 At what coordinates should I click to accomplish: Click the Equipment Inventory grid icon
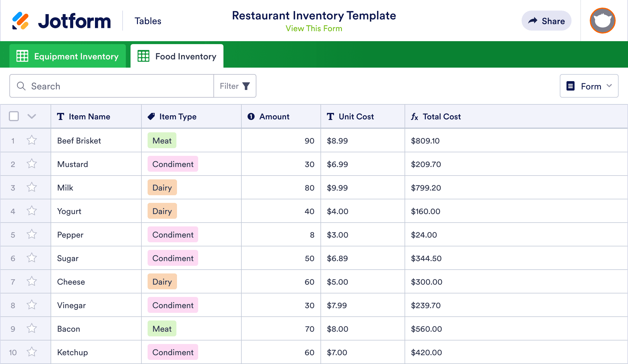(x=22, y=56)
